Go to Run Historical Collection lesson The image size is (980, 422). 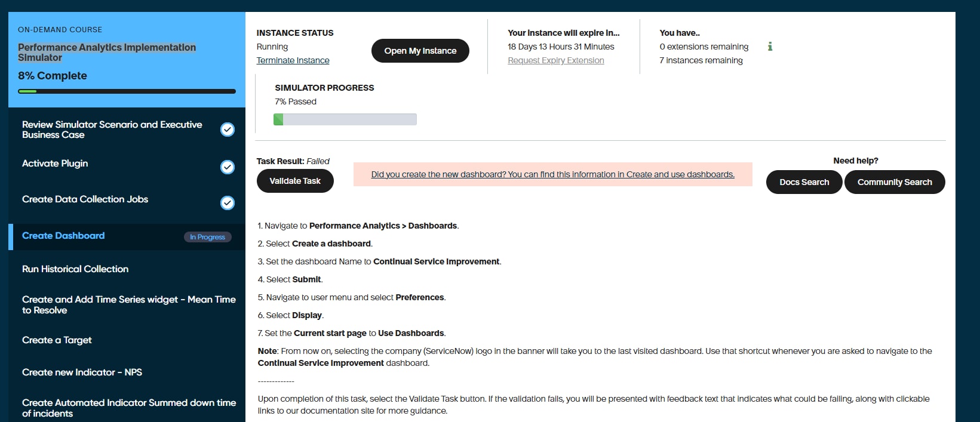(75, 269)
